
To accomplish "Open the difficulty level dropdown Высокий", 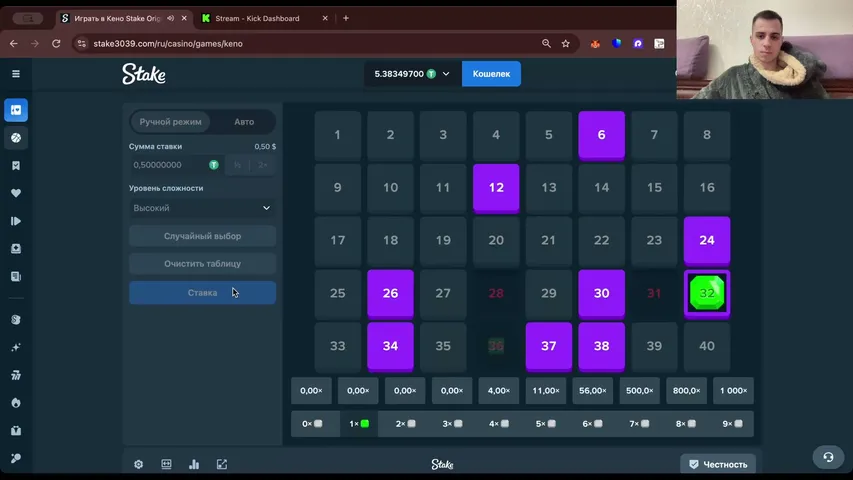I will (202, 208).
